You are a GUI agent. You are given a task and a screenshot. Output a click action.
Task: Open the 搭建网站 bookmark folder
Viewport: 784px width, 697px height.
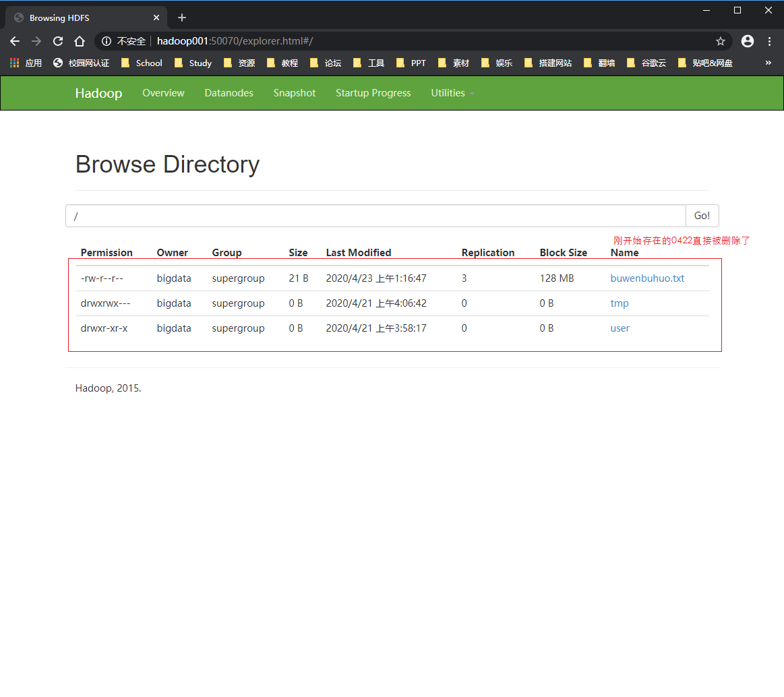548,63
